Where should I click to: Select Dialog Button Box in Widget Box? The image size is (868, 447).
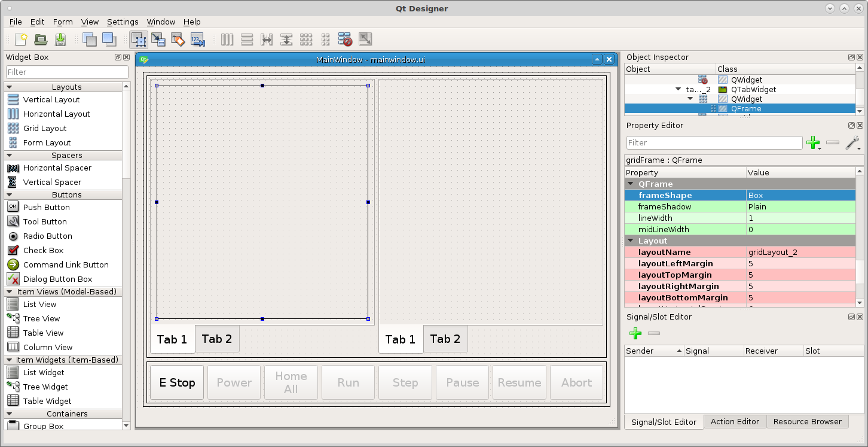[57, 279]
